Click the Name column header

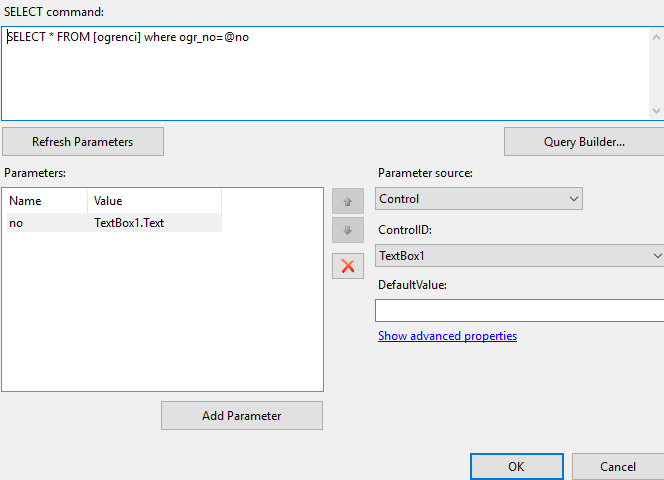pos(47,201)
